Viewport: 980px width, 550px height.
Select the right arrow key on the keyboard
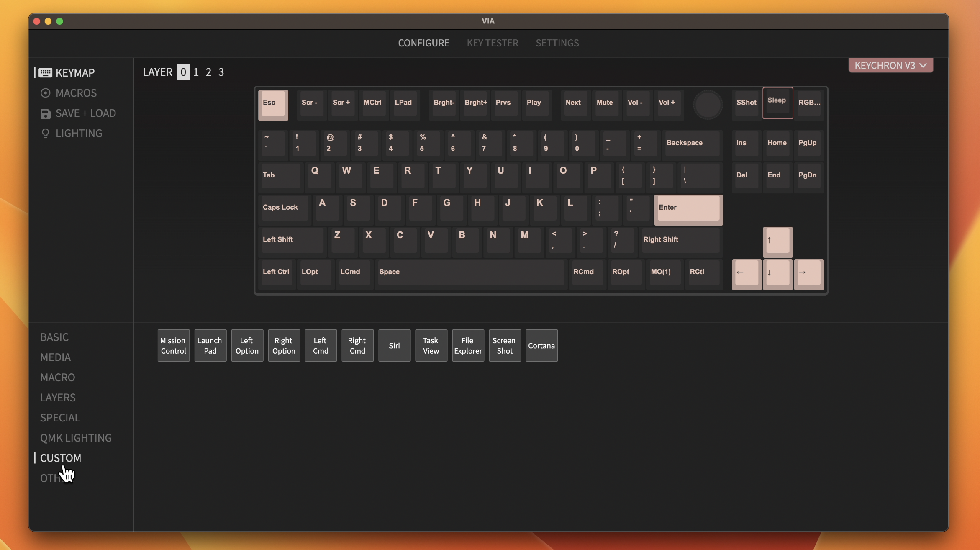(x=808, y=273)
